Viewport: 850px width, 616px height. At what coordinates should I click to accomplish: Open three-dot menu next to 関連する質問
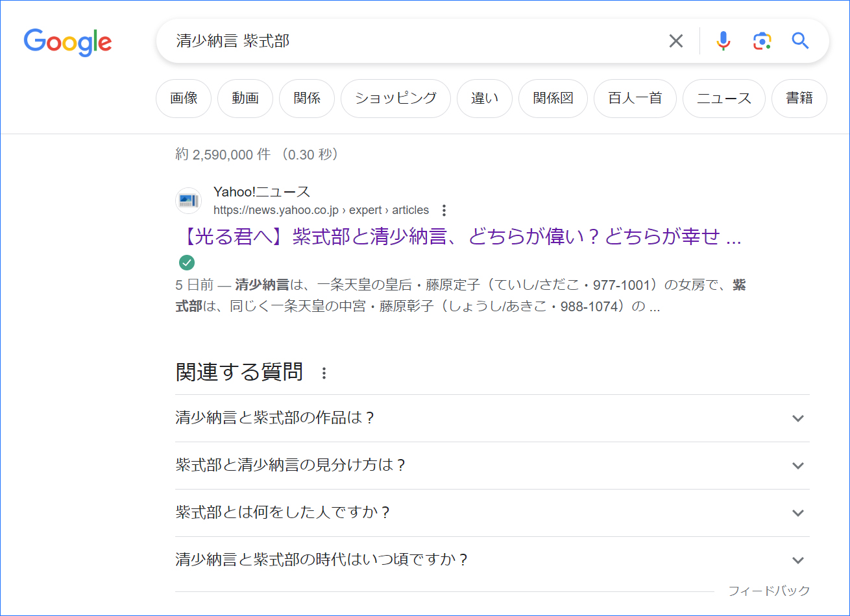tap(324, 373)
